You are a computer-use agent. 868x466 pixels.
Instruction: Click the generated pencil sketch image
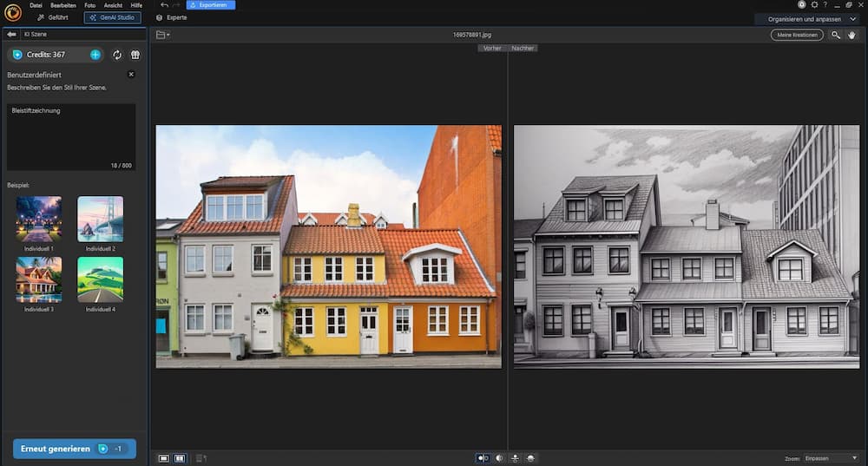687,246
